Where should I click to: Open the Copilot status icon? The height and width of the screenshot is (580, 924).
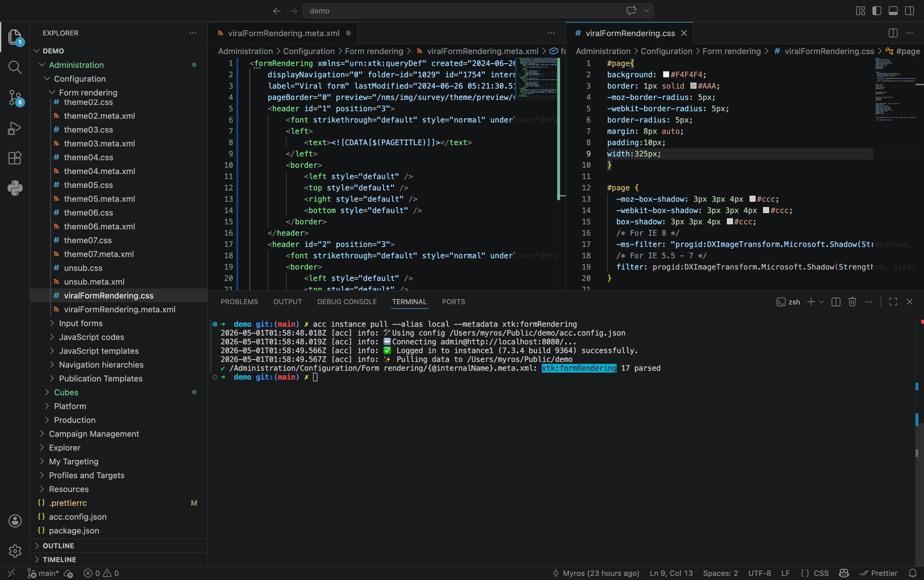(844, 573)
